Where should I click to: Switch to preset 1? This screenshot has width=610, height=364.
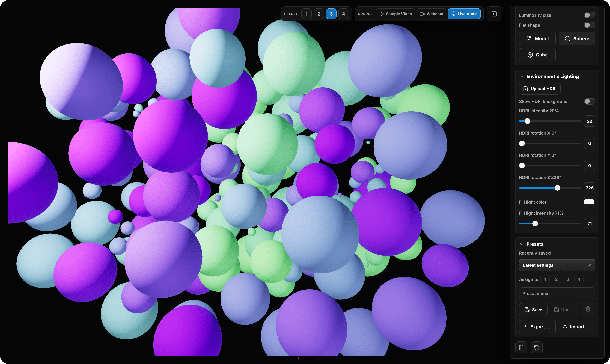click(x=306, y=14)
